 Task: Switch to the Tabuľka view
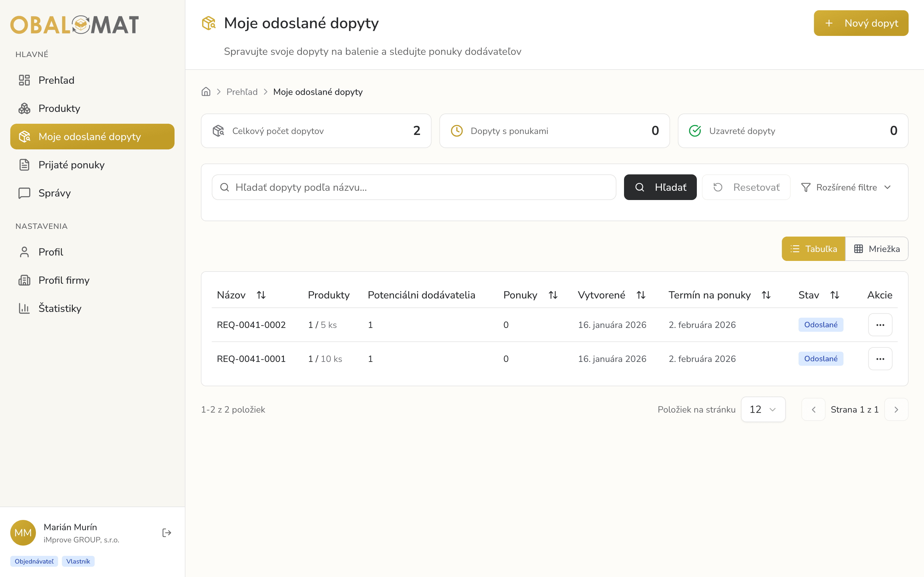(x=813, y=249)
